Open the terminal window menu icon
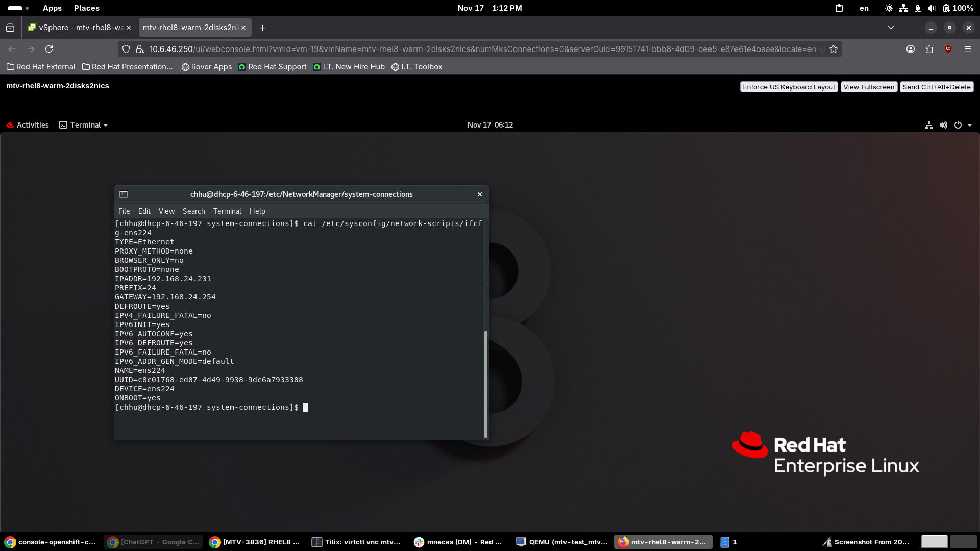 tap(124, 194)
